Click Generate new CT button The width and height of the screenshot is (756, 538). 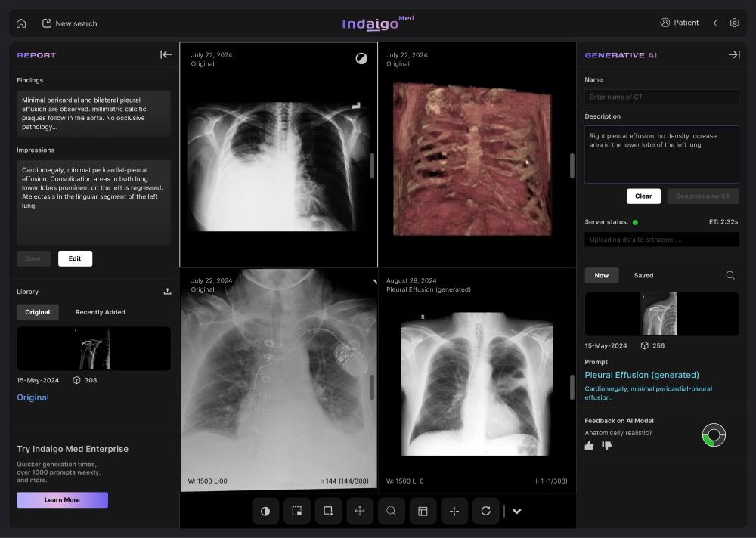[703, 196]
